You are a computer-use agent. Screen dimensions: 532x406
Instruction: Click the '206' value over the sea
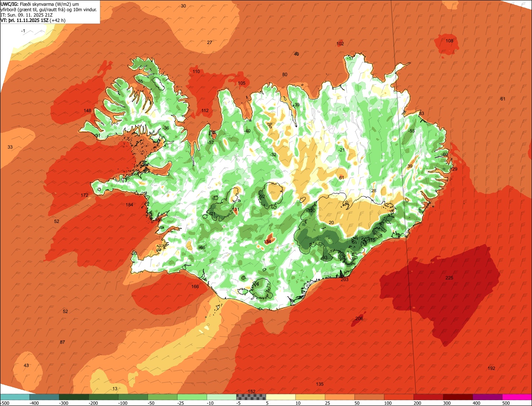[359, 318]
